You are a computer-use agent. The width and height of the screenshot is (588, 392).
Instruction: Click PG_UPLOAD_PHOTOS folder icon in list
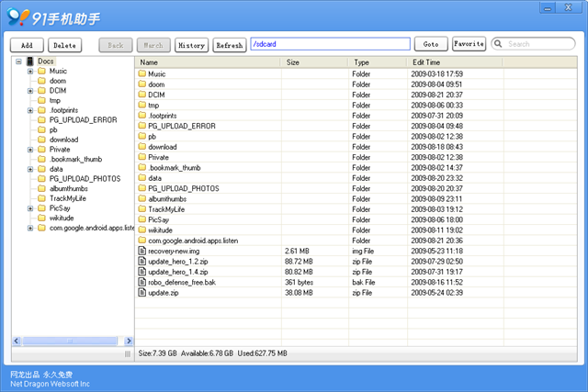[x=142, y=188]
